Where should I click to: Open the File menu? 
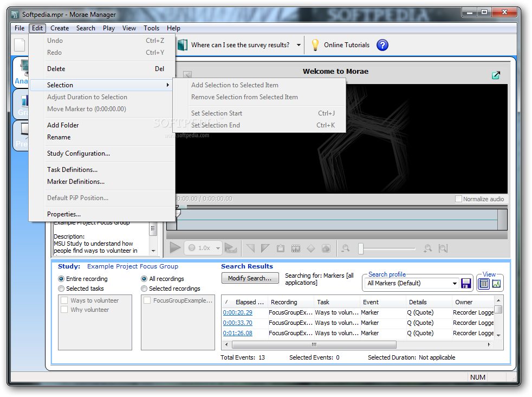coord(20,28)
